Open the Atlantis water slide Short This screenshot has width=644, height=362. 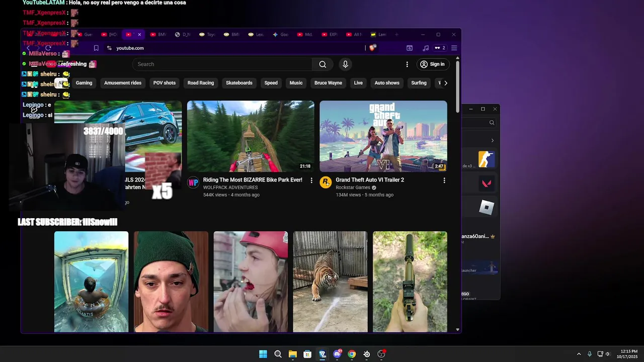tap(91, 282)
